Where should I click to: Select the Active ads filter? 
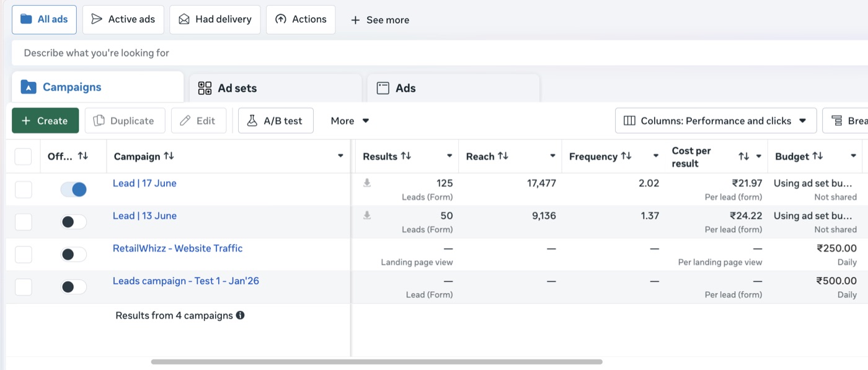123,19
